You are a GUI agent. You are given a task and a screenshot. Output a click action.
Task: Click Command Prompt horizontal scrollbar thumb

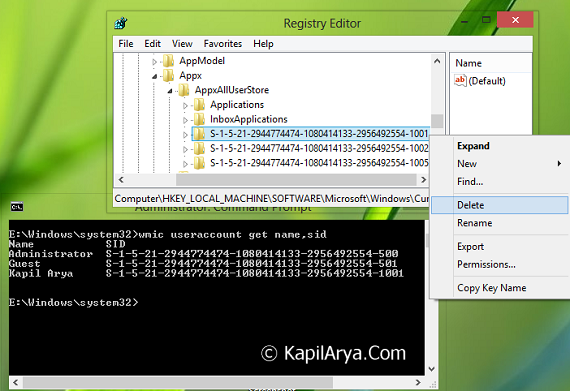coord(178,382)
